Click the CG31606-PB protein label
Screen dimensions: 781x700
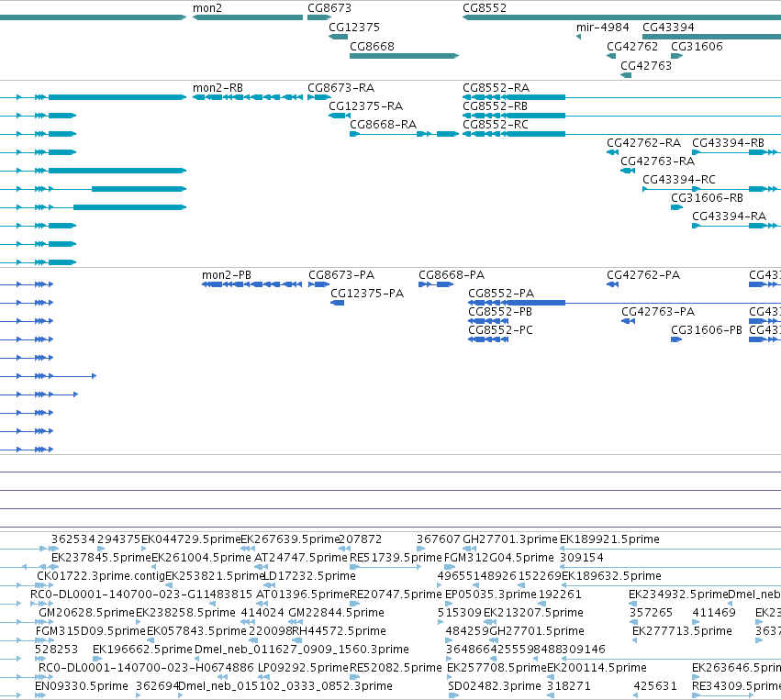(x=707, y=330)
